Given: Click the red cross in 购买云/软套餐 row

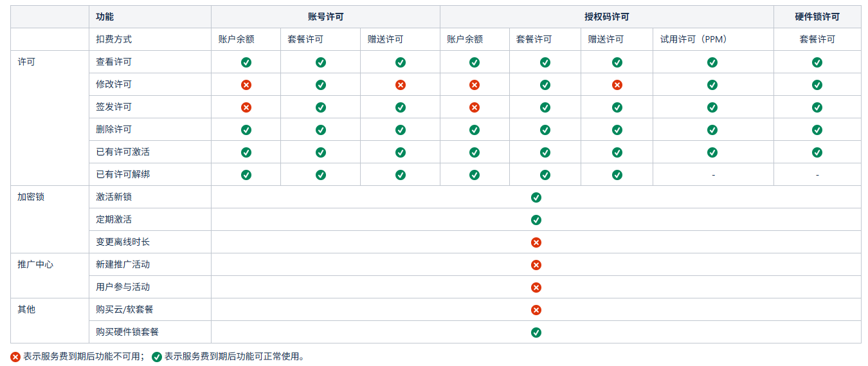Looking at the screenshot, I should click(x=536, y=310).
